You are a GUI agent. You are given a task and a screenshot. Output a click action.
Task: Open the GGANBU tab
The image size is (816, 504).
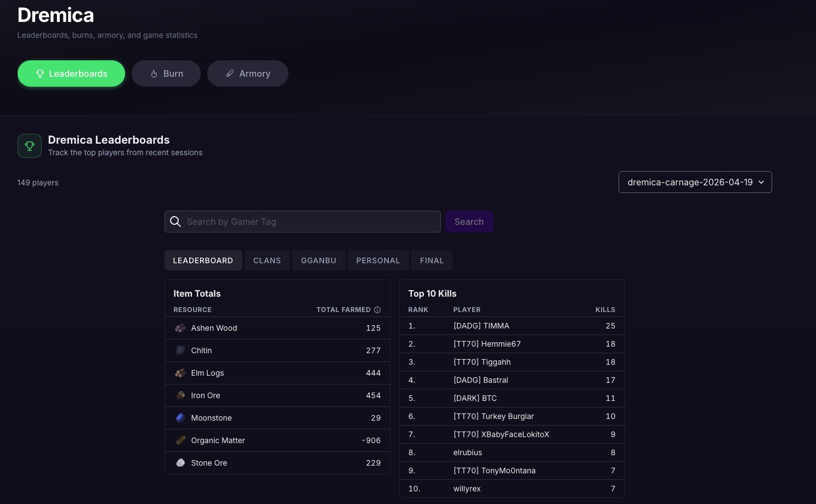pos(319,261)
